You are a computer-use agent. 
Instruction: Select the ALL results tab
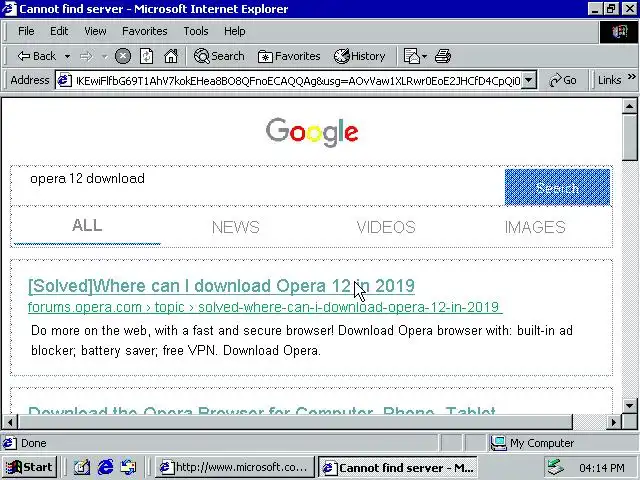click(x=87, y=226)
